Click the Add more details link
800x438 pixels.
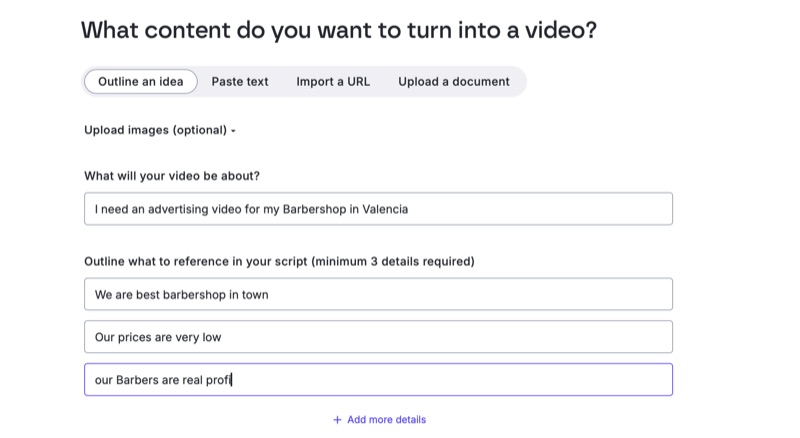pyautogui.click(x=386, y=420)
